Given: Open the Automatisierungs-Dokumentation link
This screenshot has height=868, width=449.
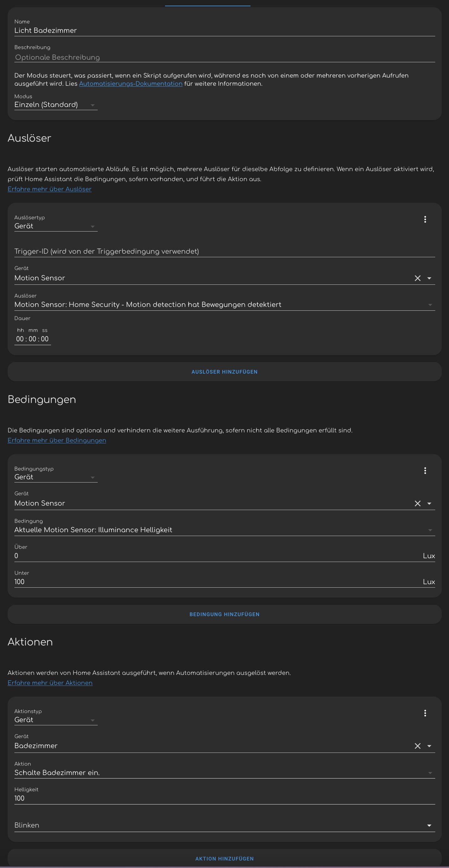Looking at the screenshot, I should 131,84.
